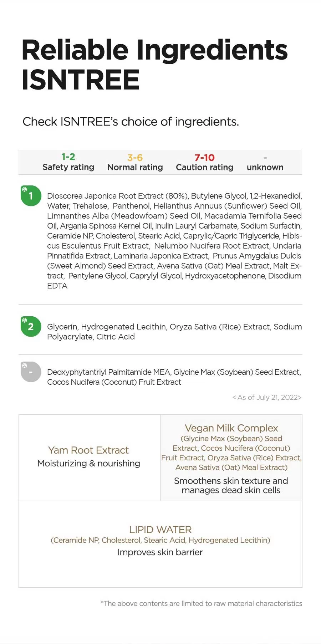Screen dimensions: 321x644
Task: Click the Check ISNTREE's choice of ingredients subtitle
Action: coord(131,122)
